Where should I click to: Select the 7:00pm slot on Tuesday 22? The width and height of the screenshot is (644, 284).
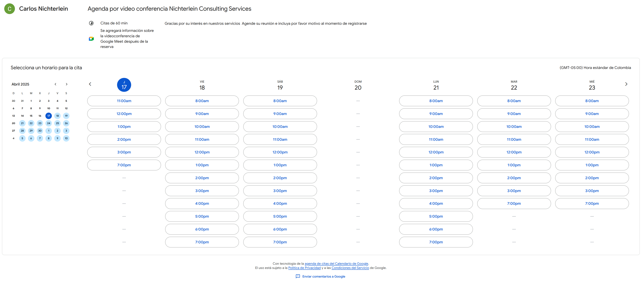[x=514, y=204]
